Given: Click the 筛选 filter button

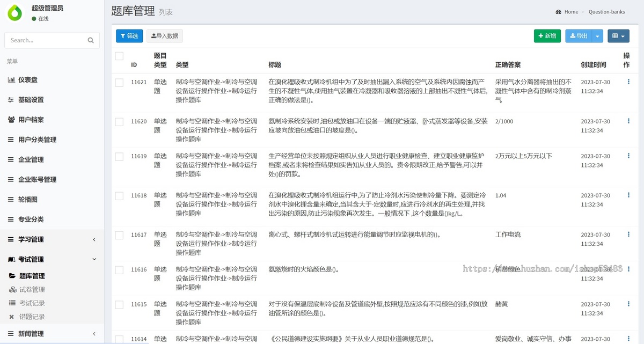Looking at the screenshot, I should pyautogui.click(x=129, y=36).
